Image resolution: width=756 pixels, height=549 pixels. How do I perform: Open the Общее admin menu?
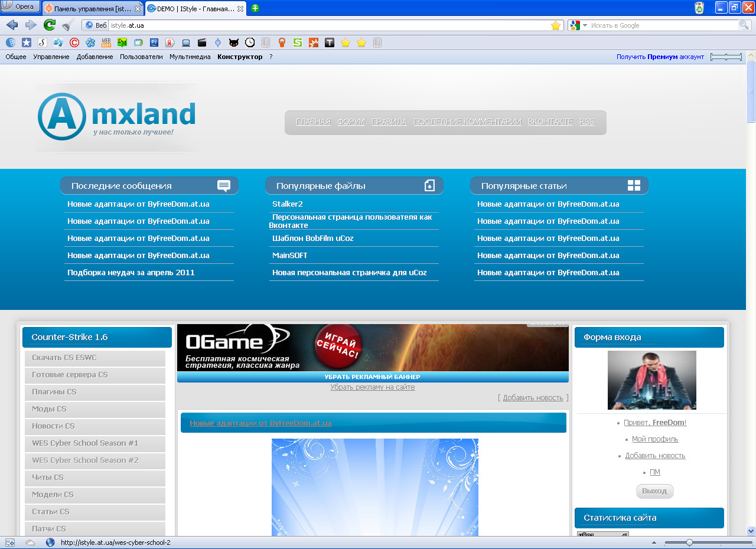click(16, 57)
